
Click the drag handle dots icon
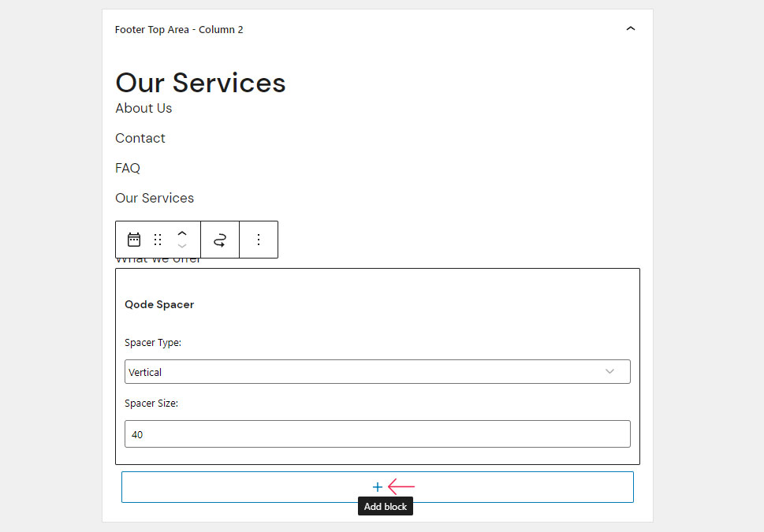pos(158,240)
